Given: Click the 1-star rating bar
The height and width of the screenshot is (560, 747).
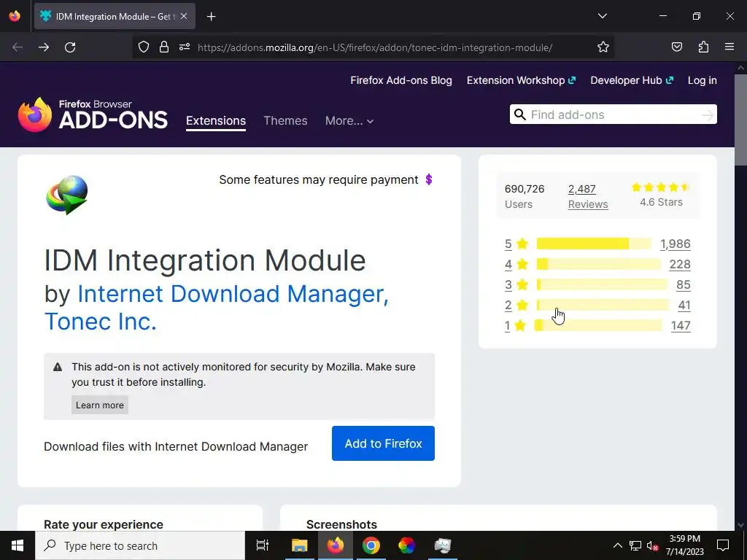Looking at the screenshot, I should (x=598, y=326).
